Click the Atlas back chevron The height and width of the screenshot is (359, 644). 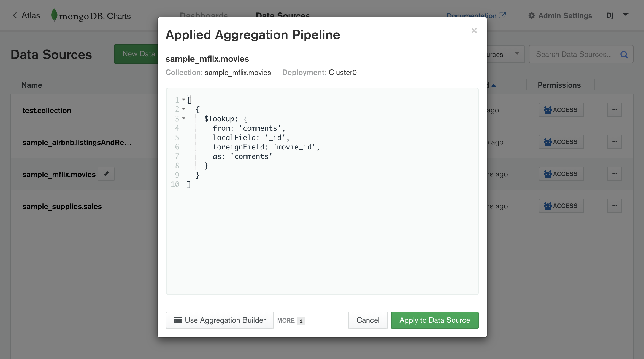coord(15,15)
